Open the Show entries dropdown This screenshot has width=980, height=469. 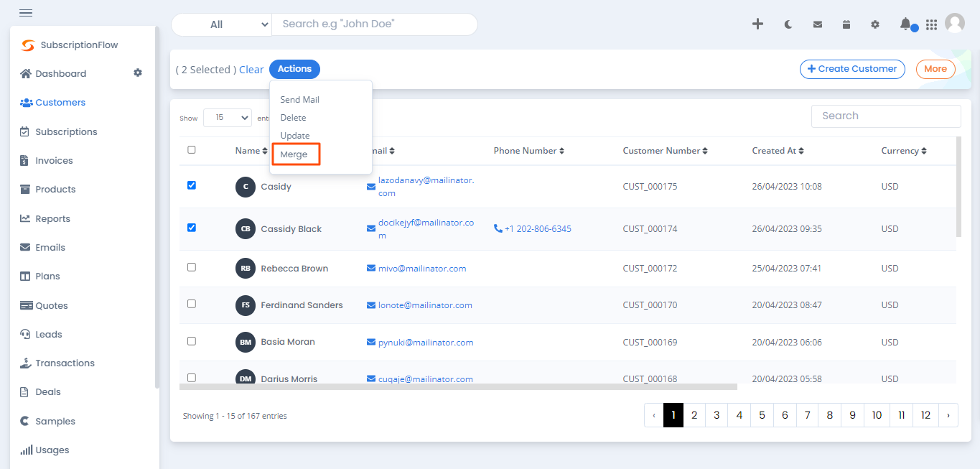227,117
